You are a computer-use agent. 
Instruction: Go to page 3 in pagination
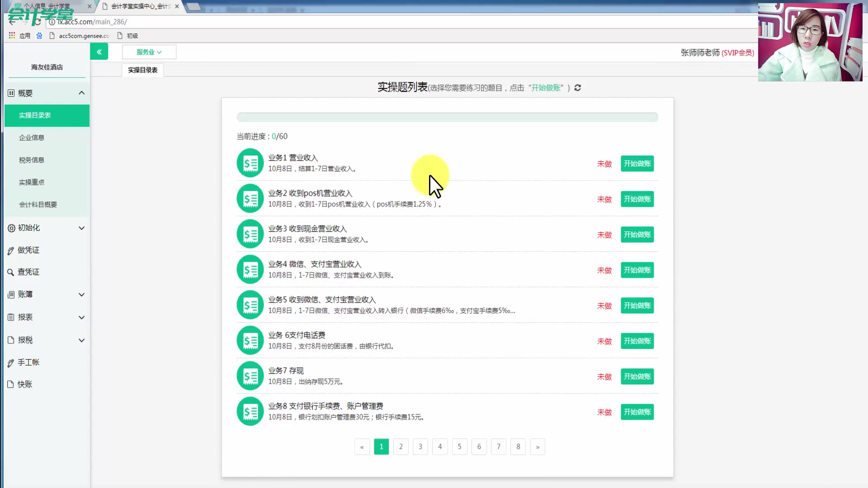420,447
